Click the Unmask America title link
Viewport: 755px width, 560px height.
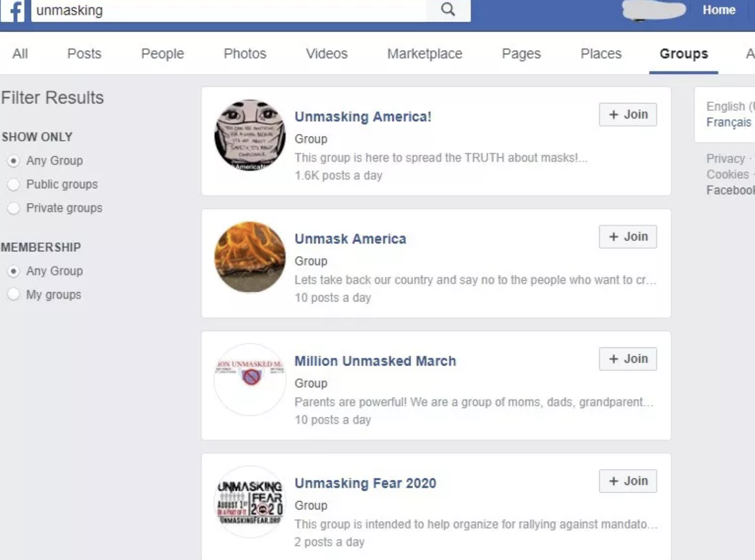350,239
